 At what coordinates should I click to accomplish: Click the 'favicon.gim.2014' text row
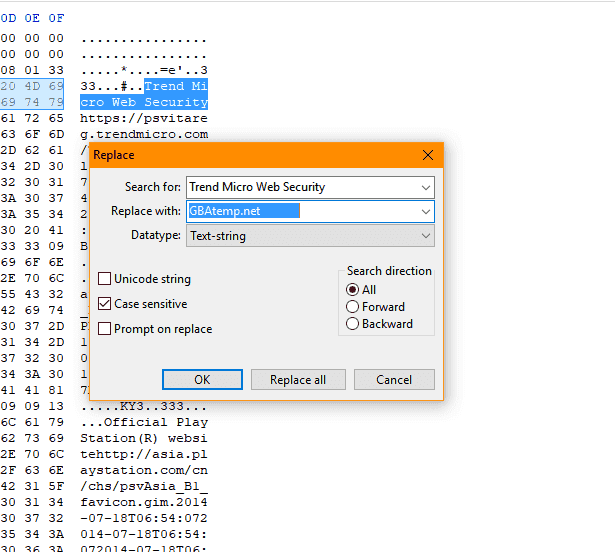pos(144,503)
